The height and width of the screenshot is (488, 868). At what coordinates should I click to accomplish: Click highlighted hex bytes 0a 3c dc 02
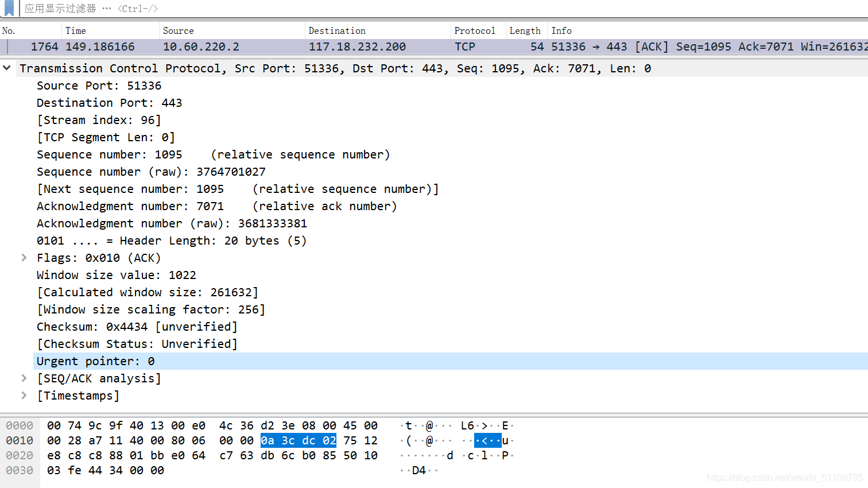299,440
